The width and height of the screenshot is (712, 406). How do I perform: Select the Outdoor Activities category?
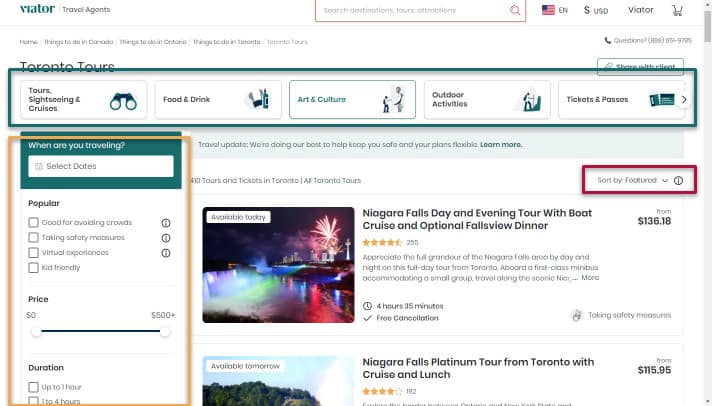point(487,99)
